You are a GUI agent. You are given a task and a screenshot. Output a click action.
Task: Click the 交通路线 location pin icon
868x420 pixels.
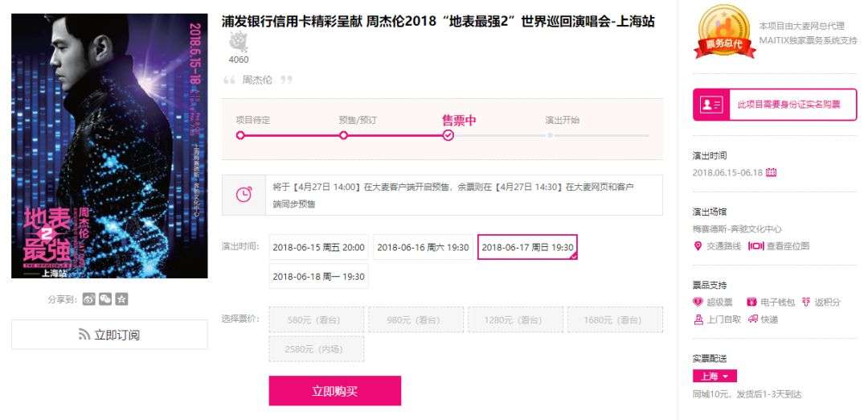698,246
